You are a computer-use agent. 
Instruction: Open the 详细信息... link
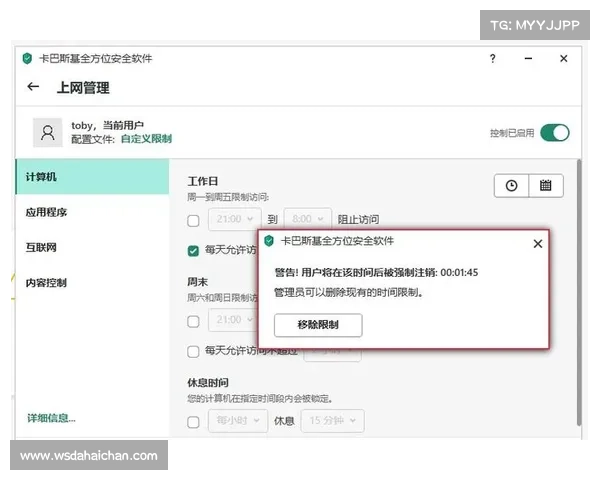coord(52,418)
